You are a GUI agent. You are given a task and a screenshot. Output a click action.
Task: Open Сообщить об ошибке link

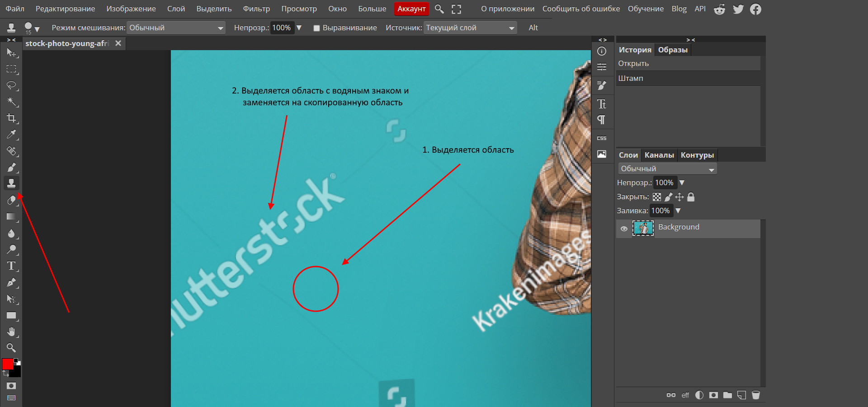(581, 9)
